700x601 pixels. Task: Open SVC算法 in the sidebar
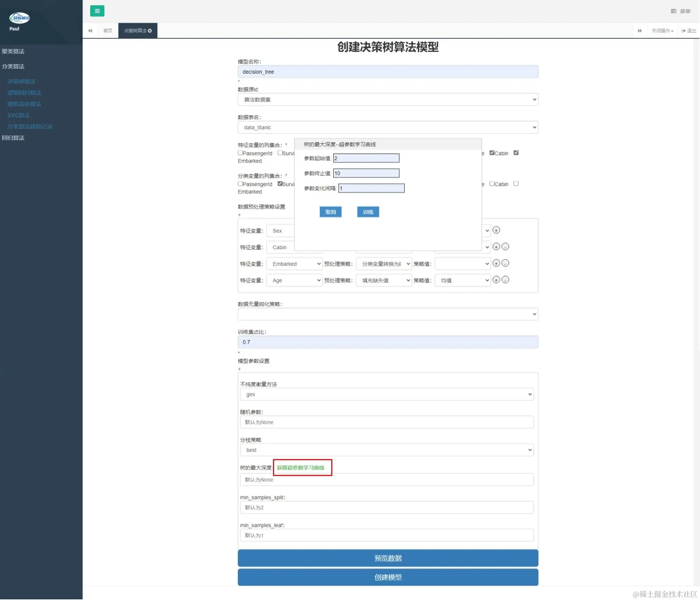19,115
